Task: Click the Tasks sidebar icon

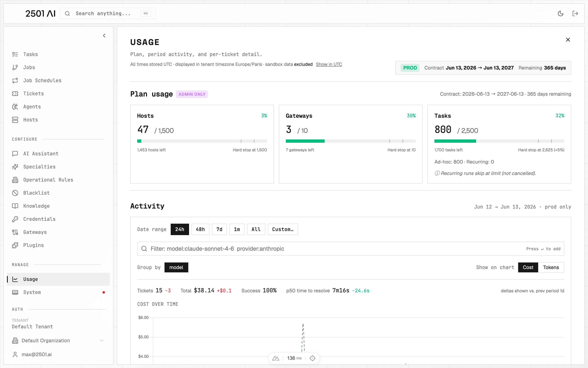Action: pyautogui.click(x=15, y=54)
